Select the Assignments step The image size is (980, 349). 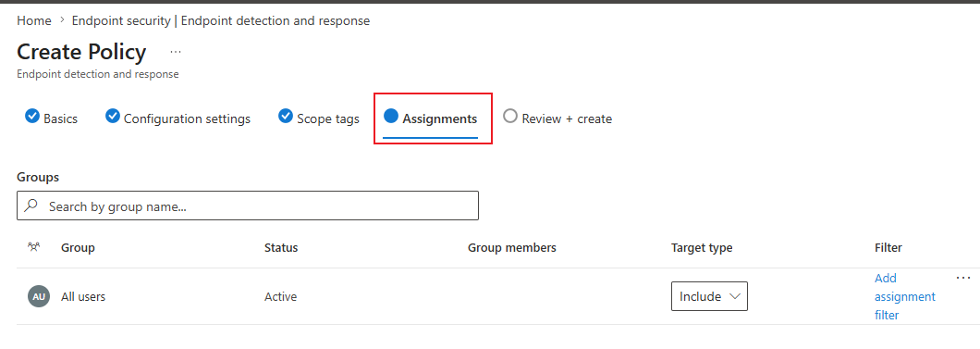pos(431,118)
